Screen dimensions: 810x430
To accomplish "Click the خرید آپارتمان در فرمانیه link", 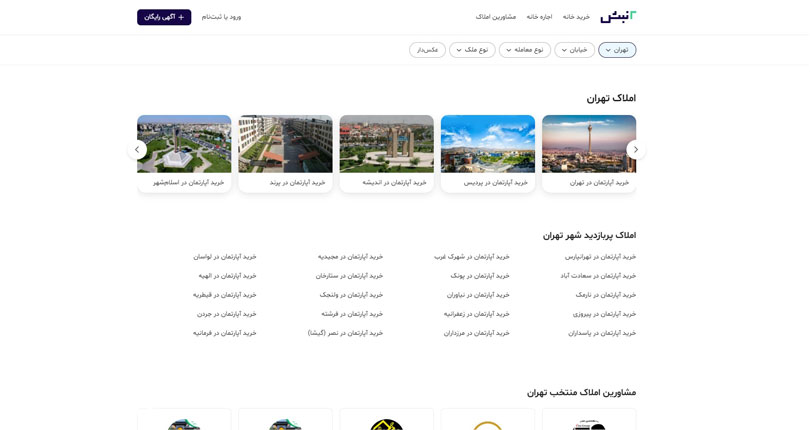I will (x=225, y=333).
